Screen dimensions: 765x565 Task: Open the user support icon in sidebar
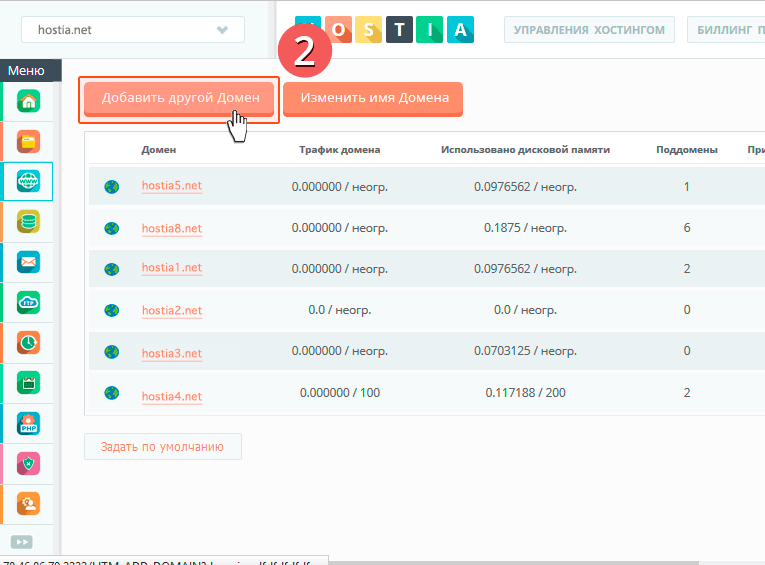pos(28,504)
